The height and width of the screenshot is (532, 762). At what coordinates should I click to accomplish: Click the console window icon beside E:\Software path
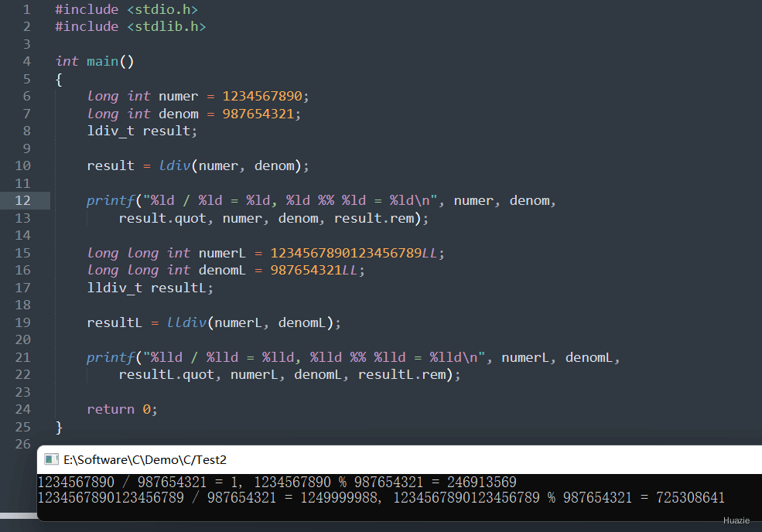[51, 459]
